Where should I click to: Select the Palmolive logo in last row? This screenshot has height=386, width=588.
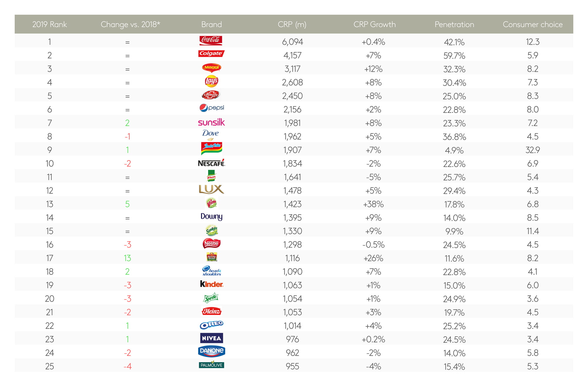211,365
